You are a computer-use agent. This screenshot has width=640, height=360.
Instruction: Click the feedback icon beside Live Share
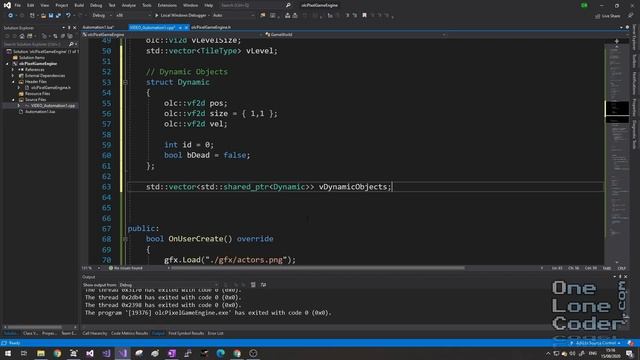click(x=630, y=16)
